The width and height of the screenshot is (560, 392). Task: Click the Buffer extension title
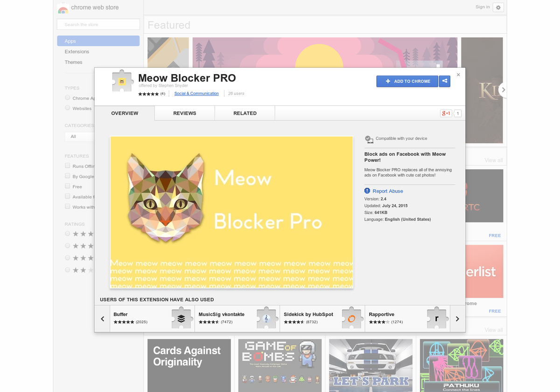[x=120, y=315]
